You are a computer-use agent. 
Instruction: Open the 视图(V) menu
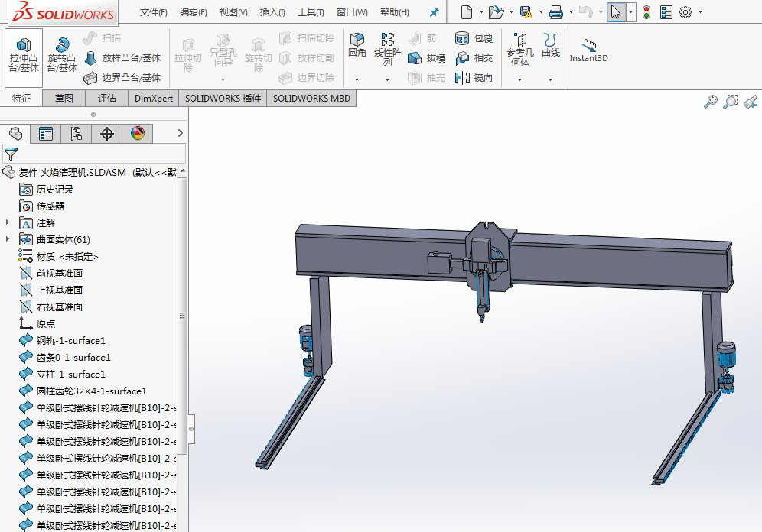pyautogui.click(x=233, y=13)
